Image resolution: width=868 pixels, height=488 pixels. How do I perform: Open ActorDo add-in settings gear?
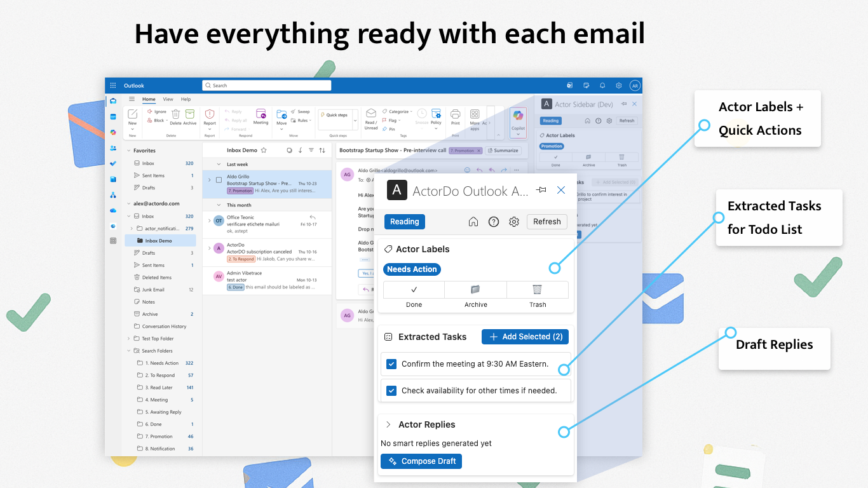(514, 222)
